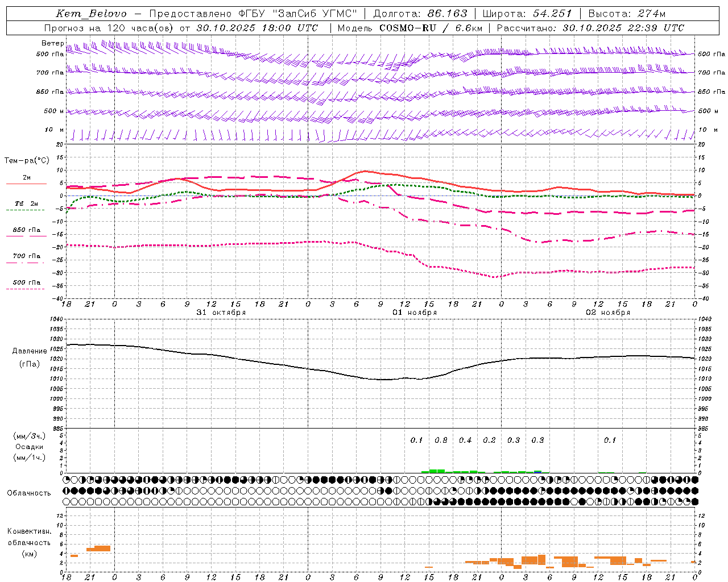Click the "Осадки" precipitation label
The height and width of the screenshot is (582, 728).
29,447
